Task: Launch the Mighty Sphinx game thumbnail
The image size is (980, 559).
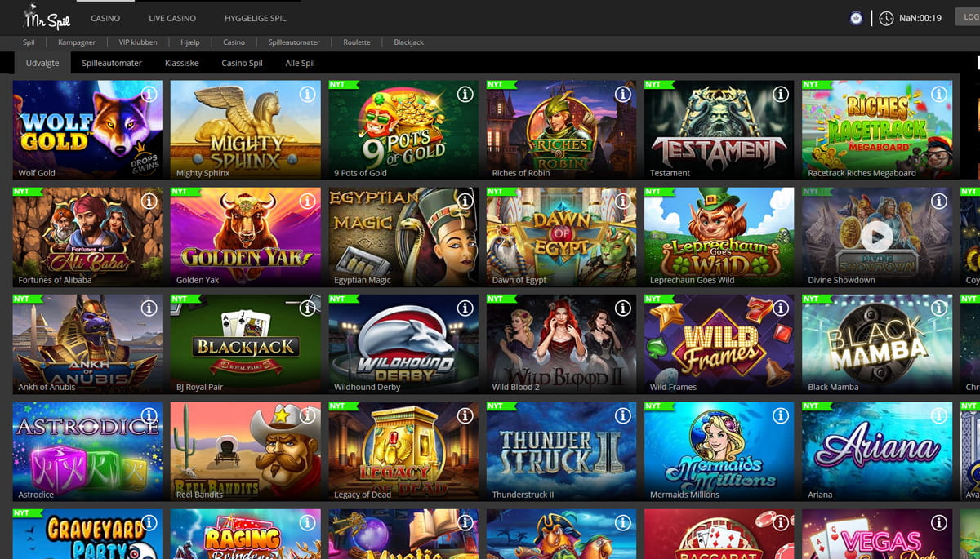Action: (x=245, y=130)
